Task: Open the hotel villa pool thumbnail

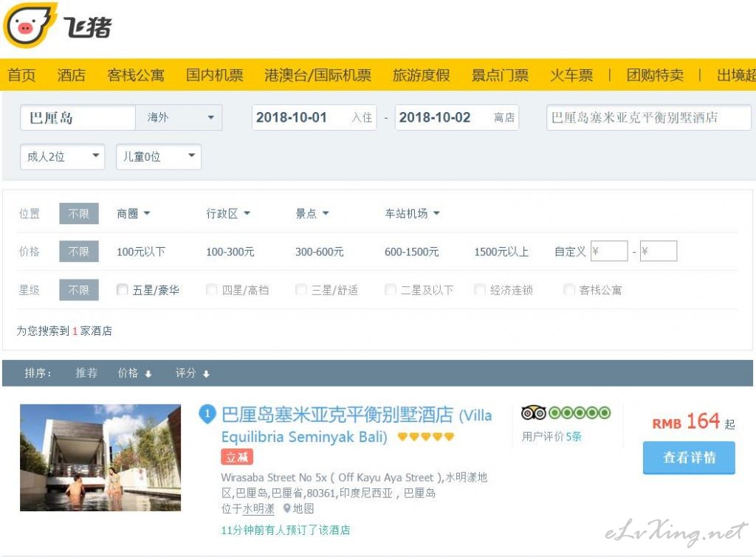Action: tap(100, 457)
